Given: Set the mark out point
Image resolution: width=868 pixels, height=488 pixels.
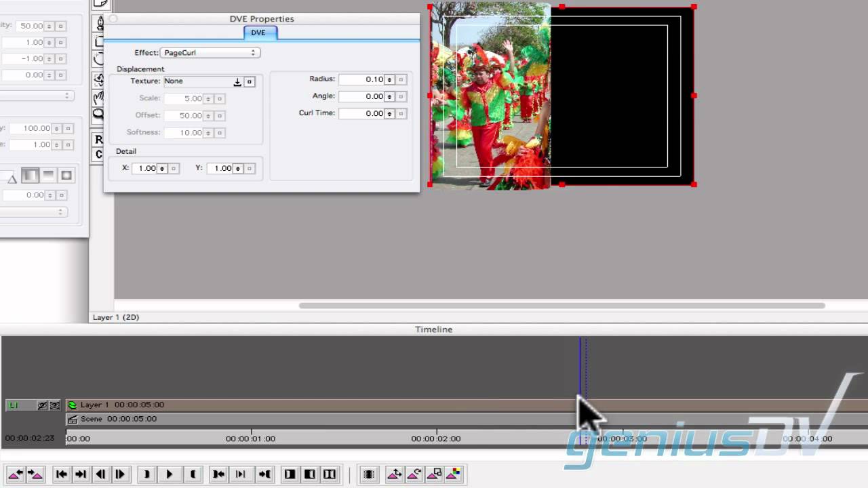Looking at the screenshot, I should coord(193,474).
